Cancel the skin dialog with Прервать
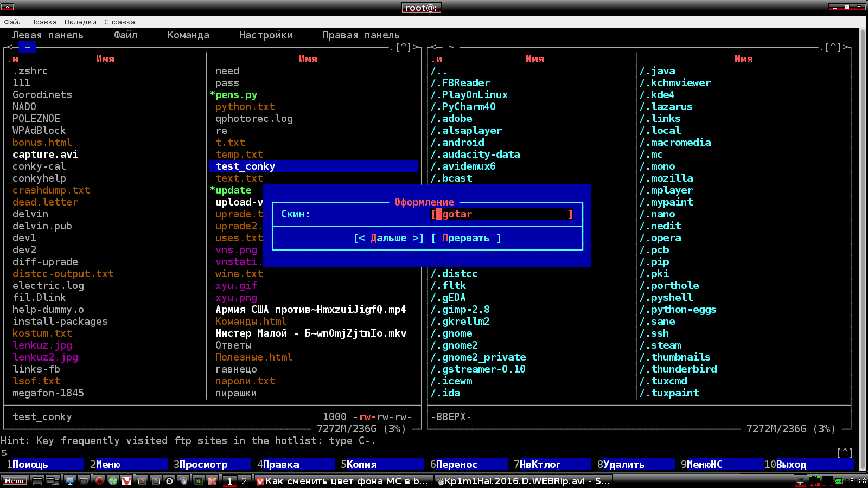The height and width of the screenshot is (488, 868). click(466, 238)
